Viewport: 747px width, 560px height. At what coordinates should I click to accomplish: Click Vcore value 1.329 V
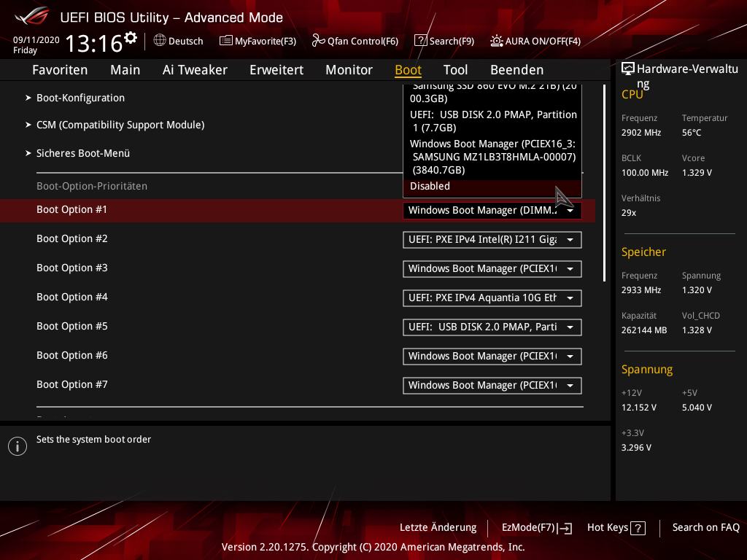697,173
